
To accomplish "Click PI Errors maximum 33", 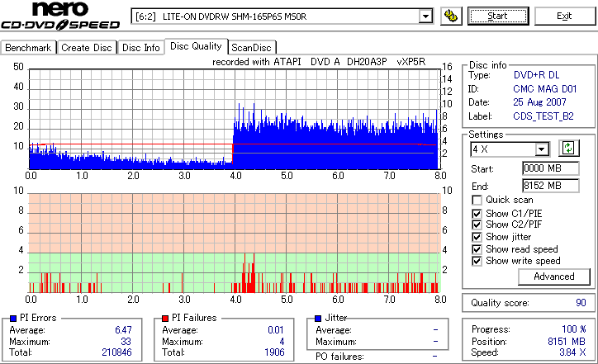I will click(126, 341).
